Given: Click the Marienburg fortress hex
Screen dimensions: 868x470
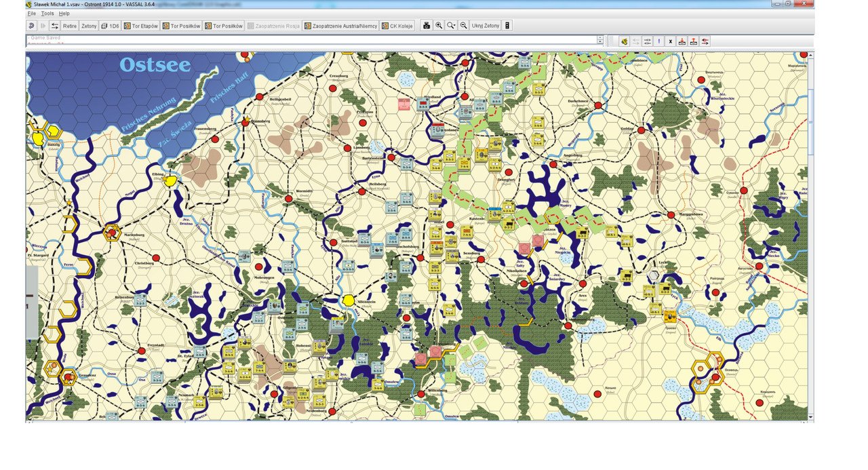Looking at the screenshot, I should pyautogui.click(x=112, y=233).
